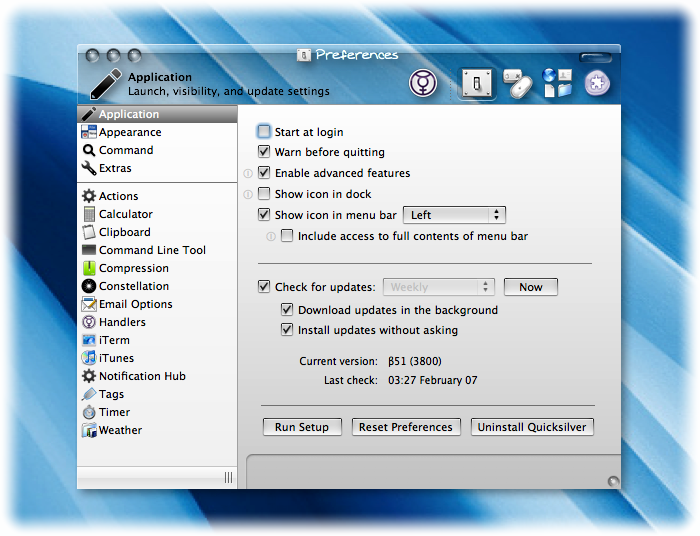Enable Start at login checkbox
Screen dimensions: 700x536
(264, 131)
